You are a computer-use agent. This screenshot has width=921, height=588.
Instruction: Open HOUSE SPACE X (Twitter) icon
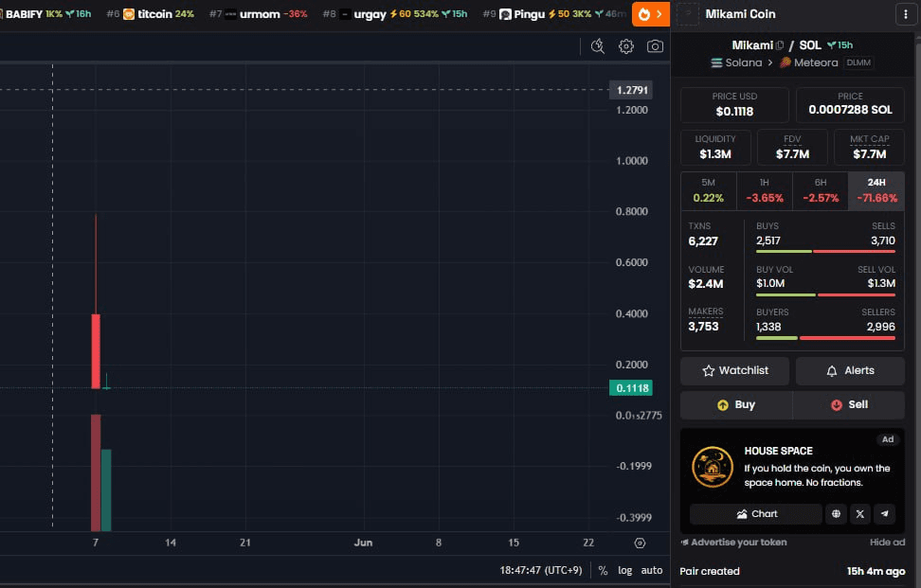[x=860, y=514]
